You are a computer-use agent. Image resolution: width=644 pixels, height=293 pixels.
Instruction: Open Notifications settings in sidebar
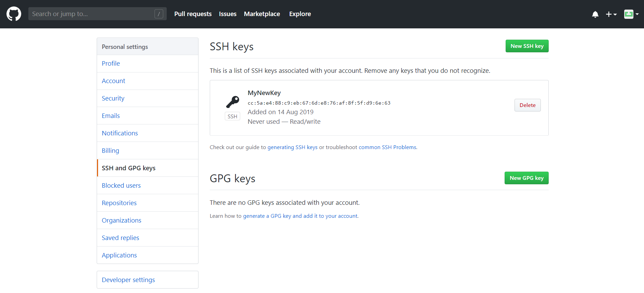coord(148,133)
